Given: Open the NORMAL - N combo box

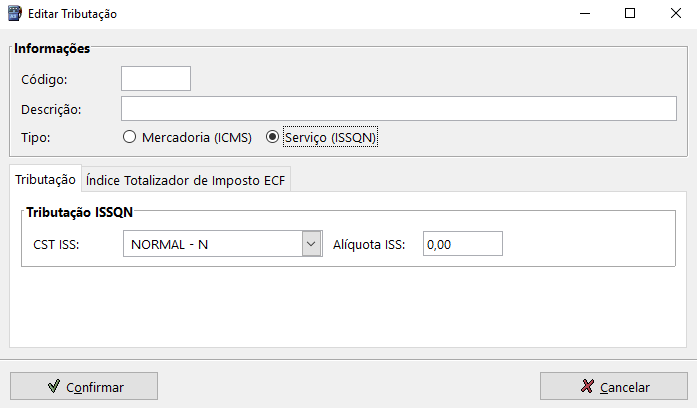Looking at the screenshot, I should [223, 244].
